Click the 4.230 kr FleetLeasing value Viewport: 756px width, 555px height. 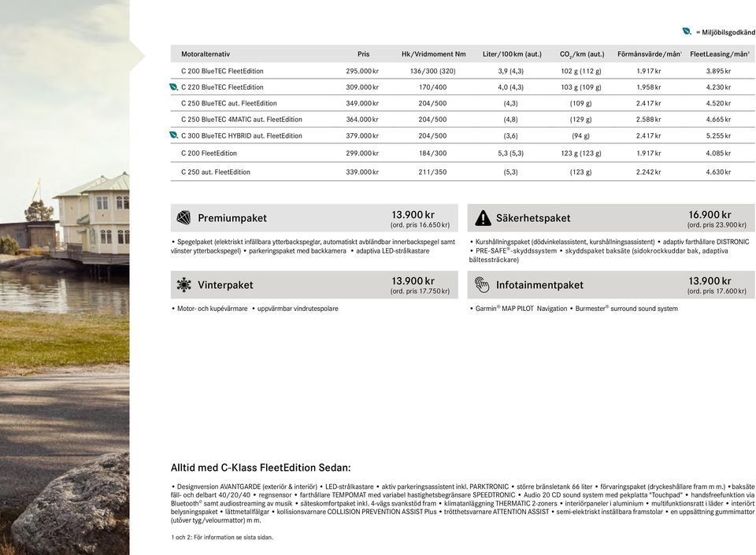[718, 87]
